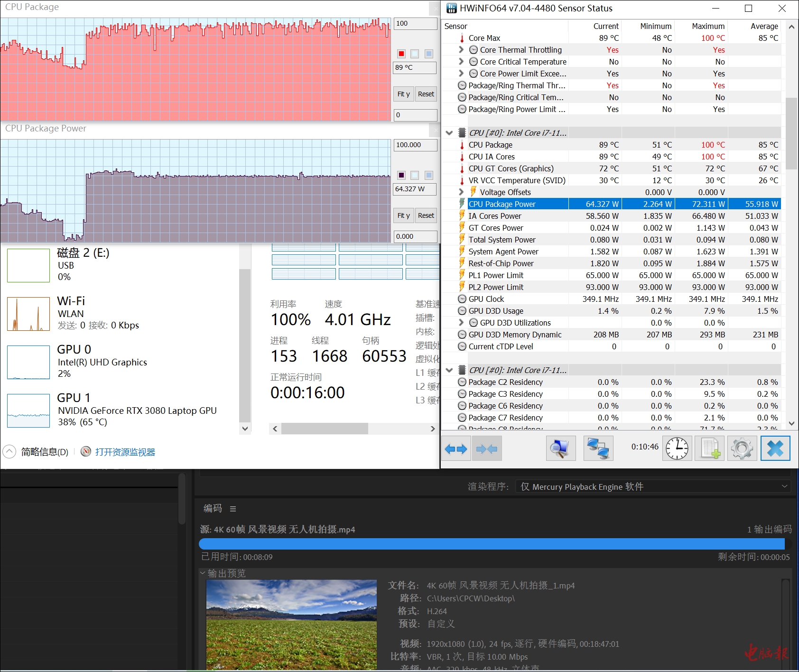Click the magnifier-over-monitor icon in HWiNFO toolbar
This screenshot has width=799, height=672.
[561, 448]
